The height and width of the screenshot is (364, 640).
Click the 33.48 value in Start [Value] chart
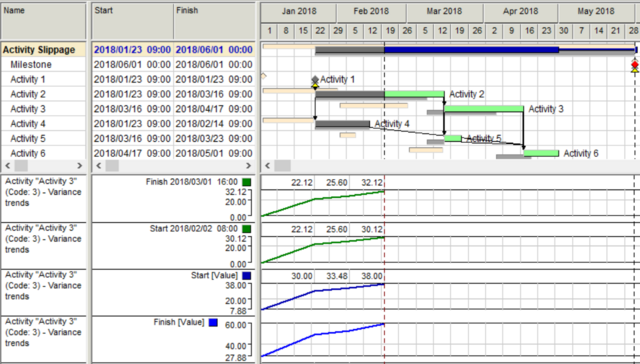pyautogui.click(x=337, y=276)
